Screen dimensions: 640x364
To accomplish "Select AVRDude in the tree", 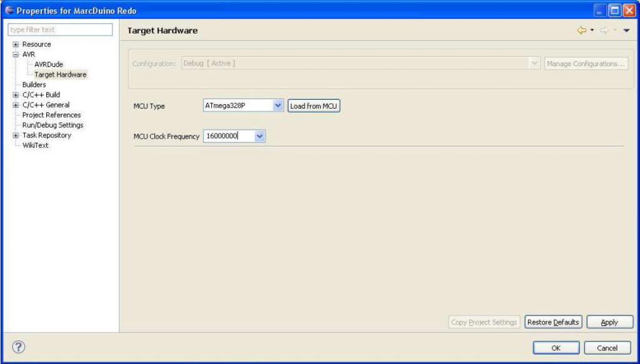I will click(x=49, y=64).
